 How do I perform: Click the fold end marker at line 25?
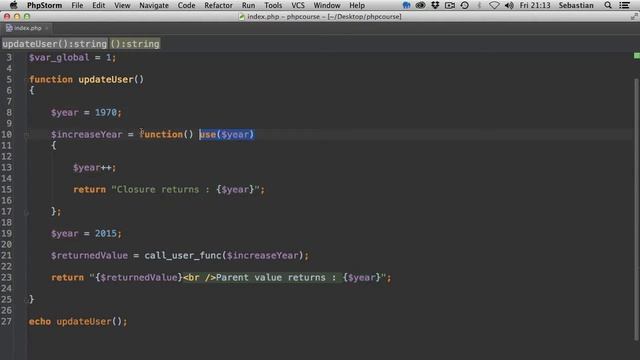pos(26,300)
